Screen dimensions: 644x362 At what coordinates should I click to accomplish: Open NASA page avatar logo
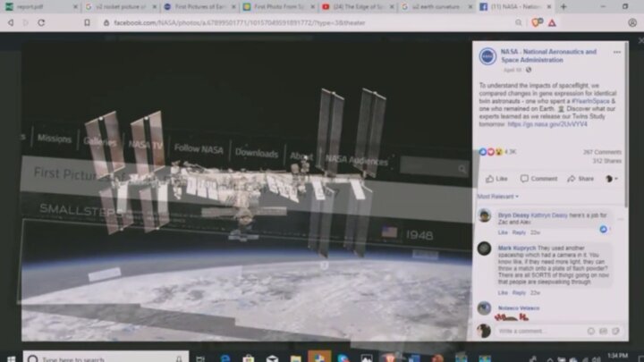(x=487, y=56)
